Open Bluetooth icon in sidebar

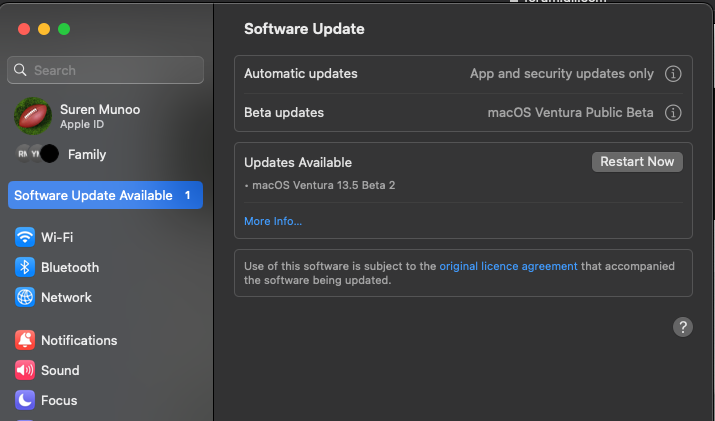(25, 267)
